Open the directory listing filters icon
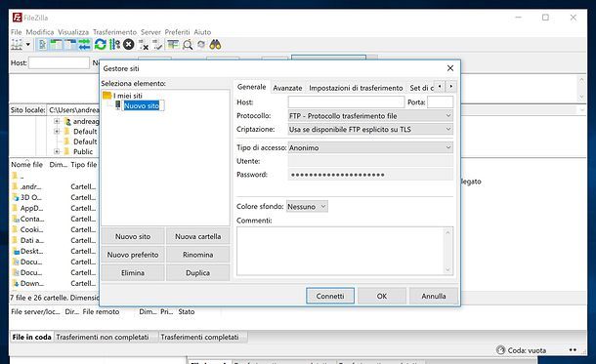Screen dimensions: 596x364 click(173, 45)
